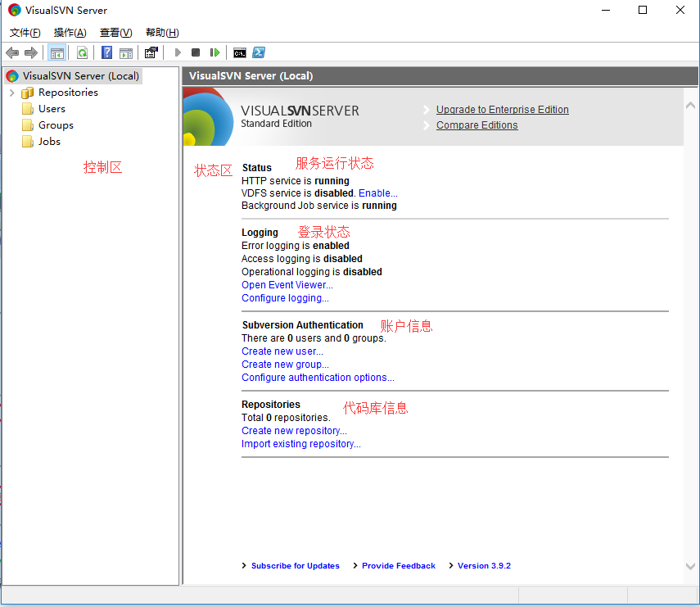Image resolution: width=700 pixels, height=607 pixels.
Task: Click 'Total 0 repositories.' text
Action: [287, 418]
